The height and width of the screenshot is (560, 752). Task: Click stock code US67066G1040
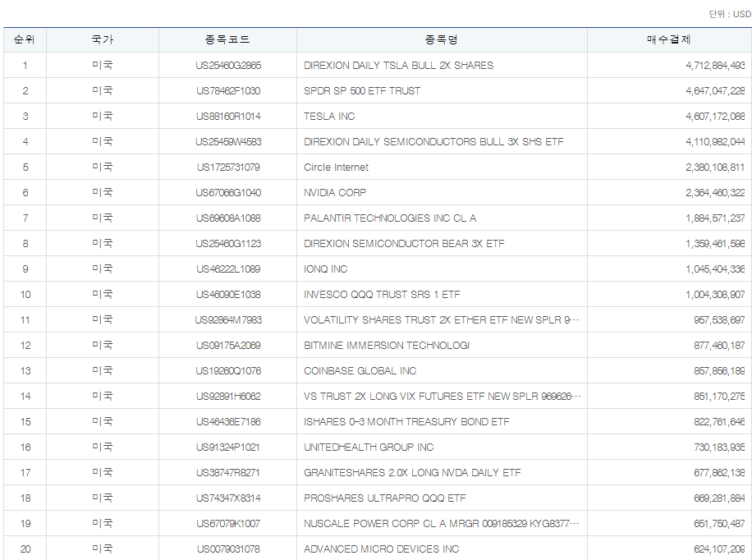[x=228, y=192]
